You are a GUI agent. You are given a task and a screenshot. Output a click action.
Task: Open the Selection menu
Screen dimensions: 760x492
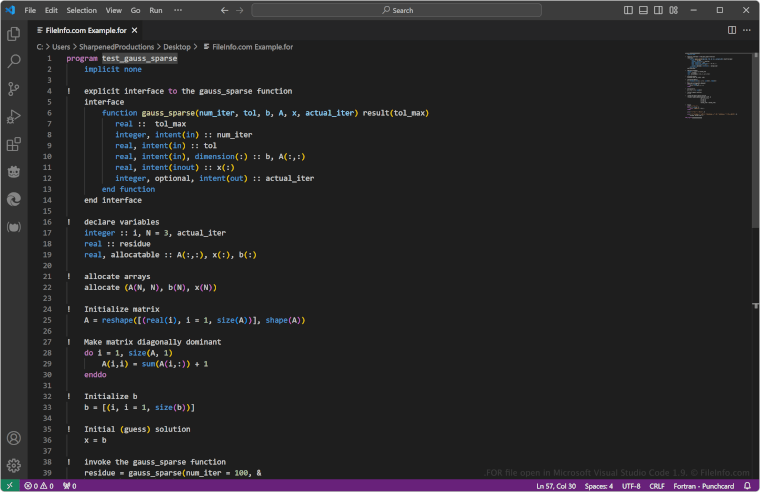click(82, 10)
